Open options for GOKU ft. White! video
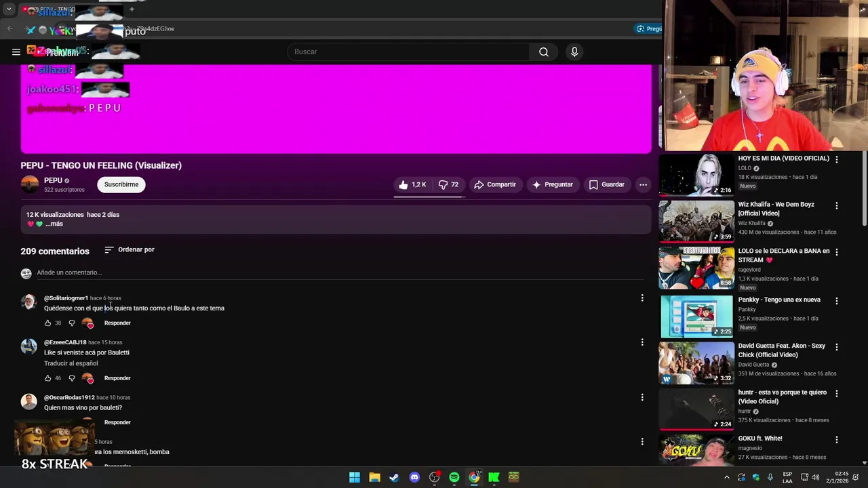This screenshot has height=488, width=868. (836, 440)
